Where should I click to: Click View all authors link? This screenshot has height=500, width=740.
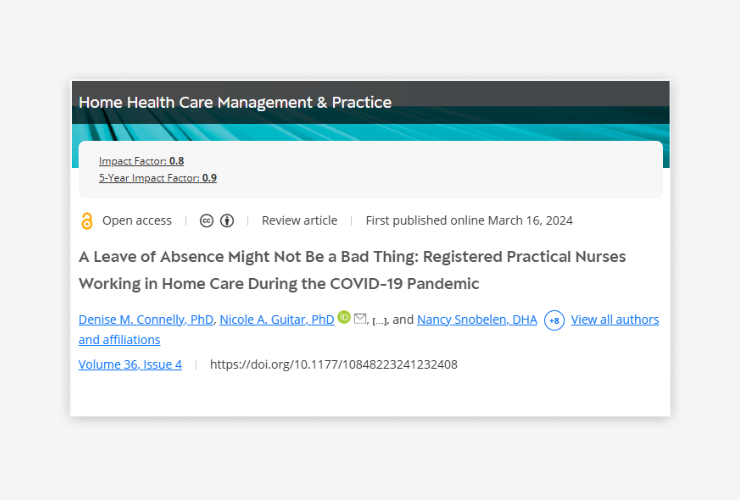point(614,320)
